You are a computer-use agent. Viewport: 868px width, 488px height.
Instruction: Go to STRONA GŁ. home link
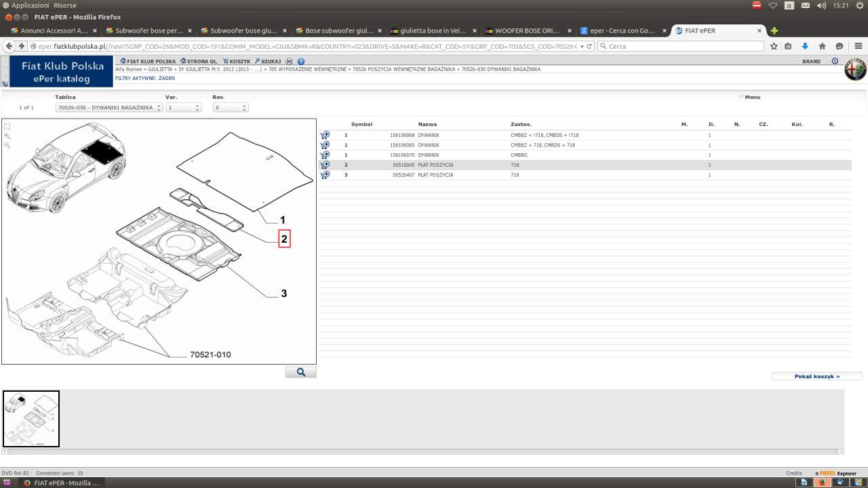click(199, 61)
